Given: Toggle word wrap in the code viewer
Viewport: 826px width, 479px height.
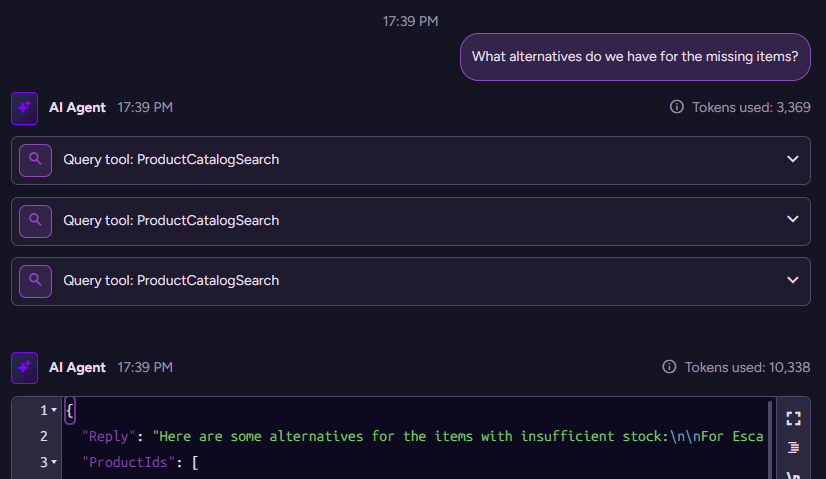Looking at the screenshot, I should [793, 448].
